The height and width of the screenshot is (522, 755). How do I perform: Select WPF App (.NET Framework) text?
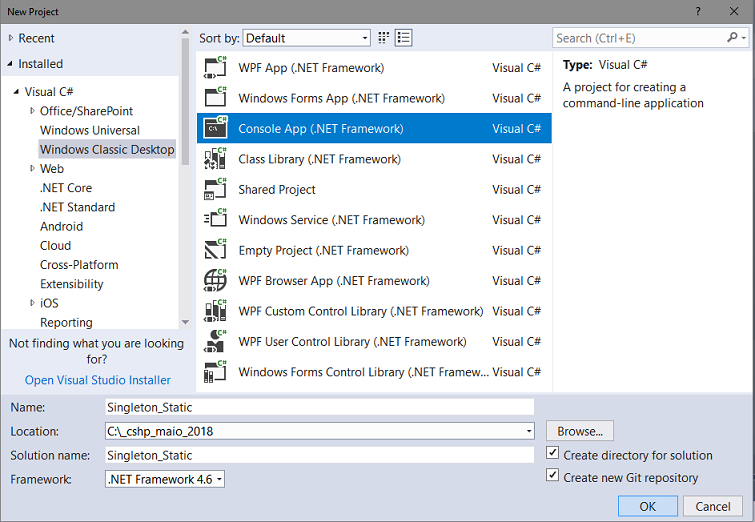311,68
